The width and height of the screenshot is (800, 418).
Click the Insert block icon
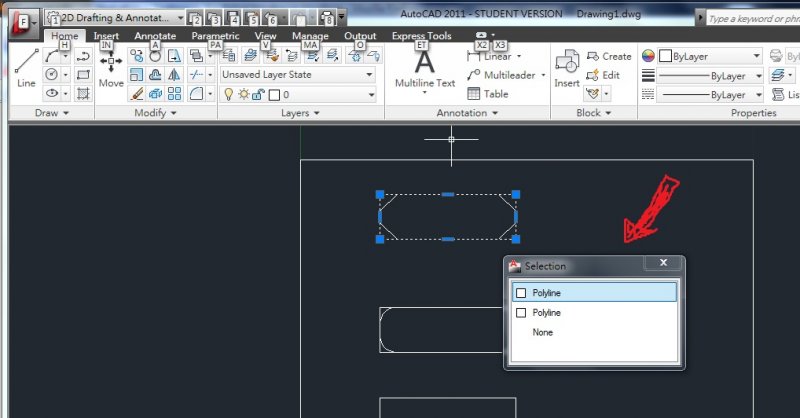(x=567, y=68)
